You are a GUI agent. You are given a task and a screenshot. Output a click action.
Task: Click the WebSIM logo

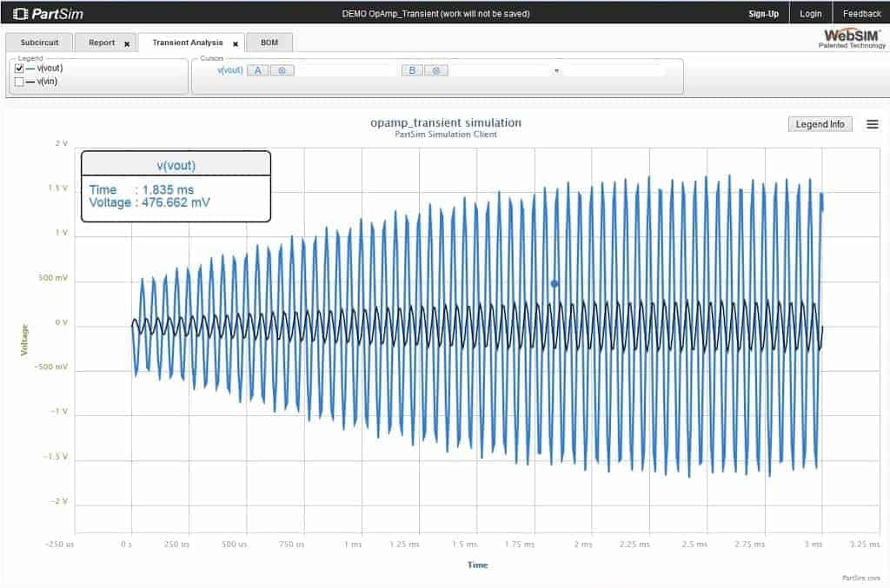point(853,36)
